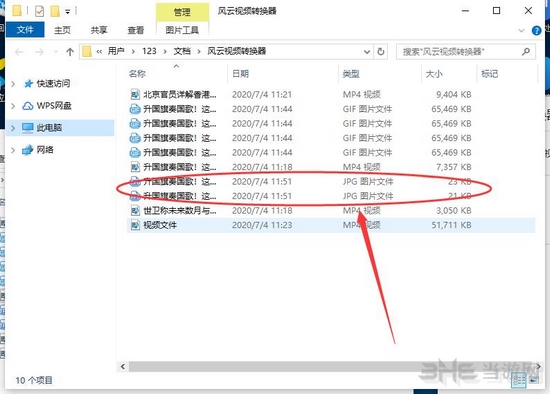Image resolution: width=550 pixels, height=394 pixels.
Task: Click the horizontal scrollbar track
Action: point(330,367)
